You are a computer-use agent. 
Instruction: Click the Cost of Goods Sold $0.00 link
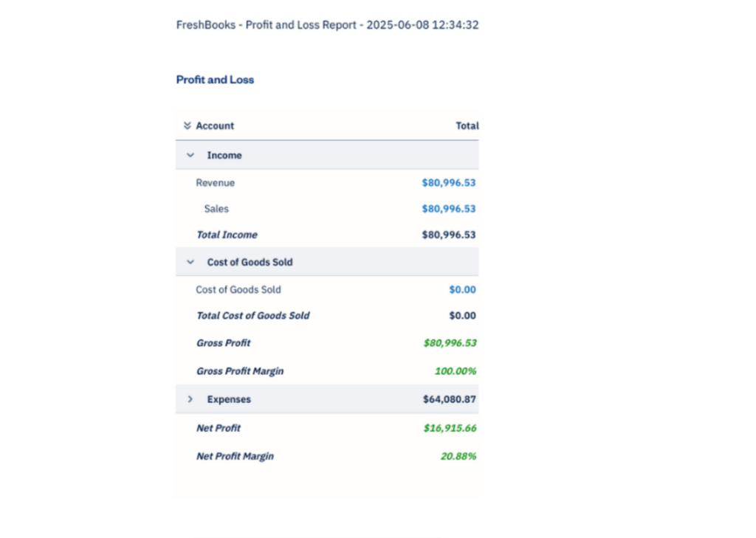[462, 289]
